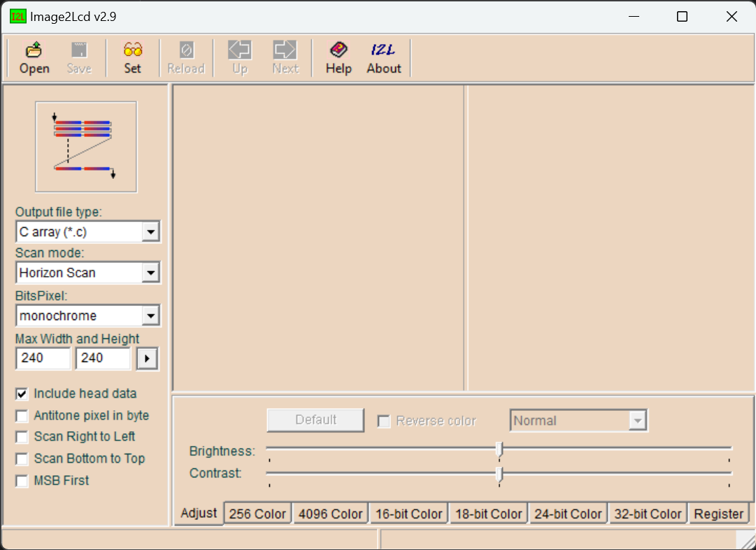Minimize the Image2Lcd window
The width and height of the screenshot is (756, 550).
[x=634, y=16]
